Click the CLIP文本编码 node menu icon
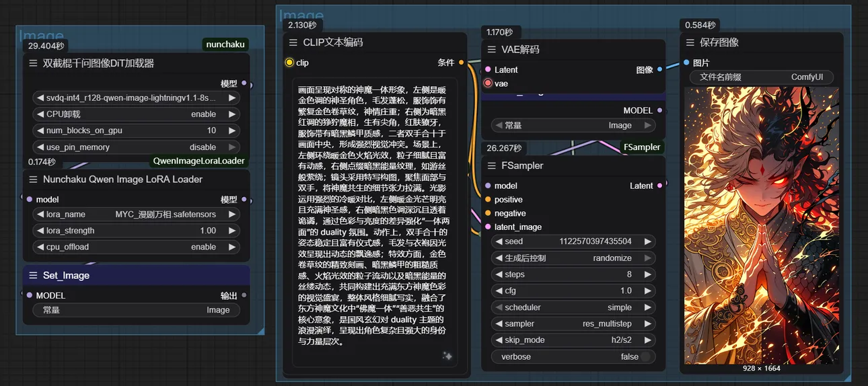 tap(293, 42)
